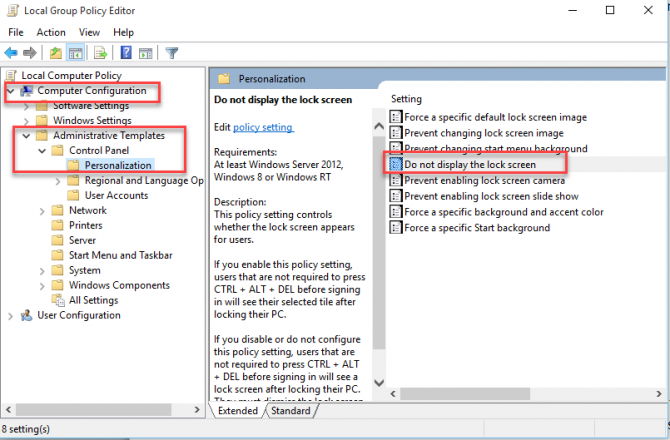The width and height of the screenshot is (670, 440).
Task: Click scroll-up arrow of description pane
Action: (379, 126)
